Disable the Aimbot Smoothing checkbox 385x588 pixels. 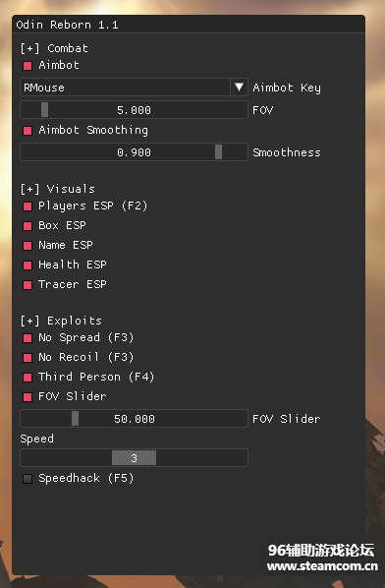(x=27, y=131)
